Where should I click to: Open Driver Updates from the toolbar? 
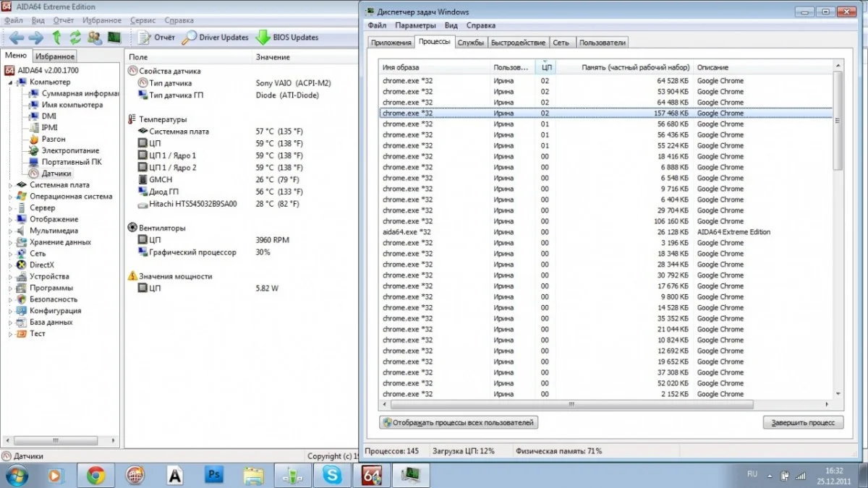tap(215, 38)
